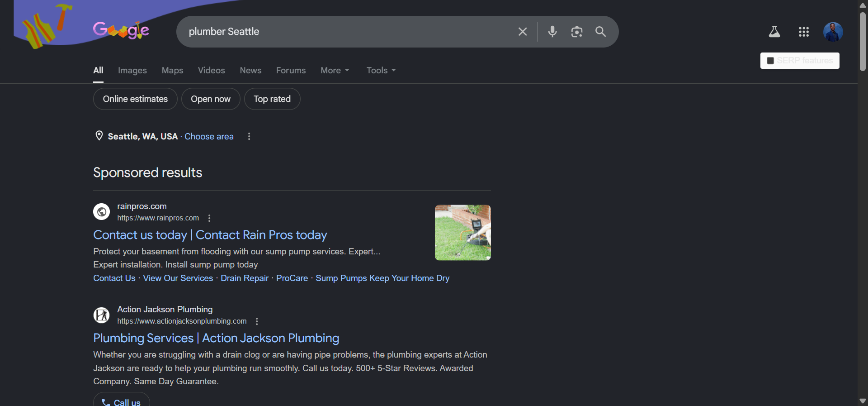This screenshot has width=868, height=406.
Task: Click the https://www.actionjacksonplumbing.com URL
Action: pyautogui.click(x=182, y=321)
